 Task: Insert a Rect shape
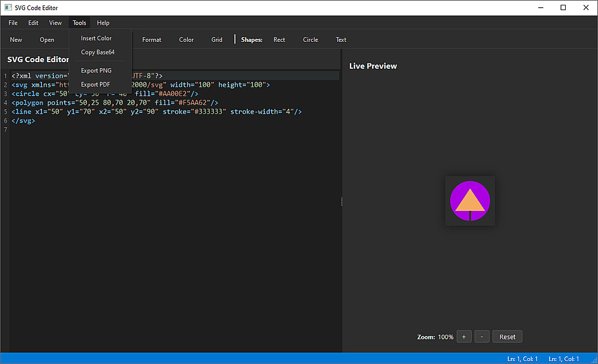click(x=279, y=39)
